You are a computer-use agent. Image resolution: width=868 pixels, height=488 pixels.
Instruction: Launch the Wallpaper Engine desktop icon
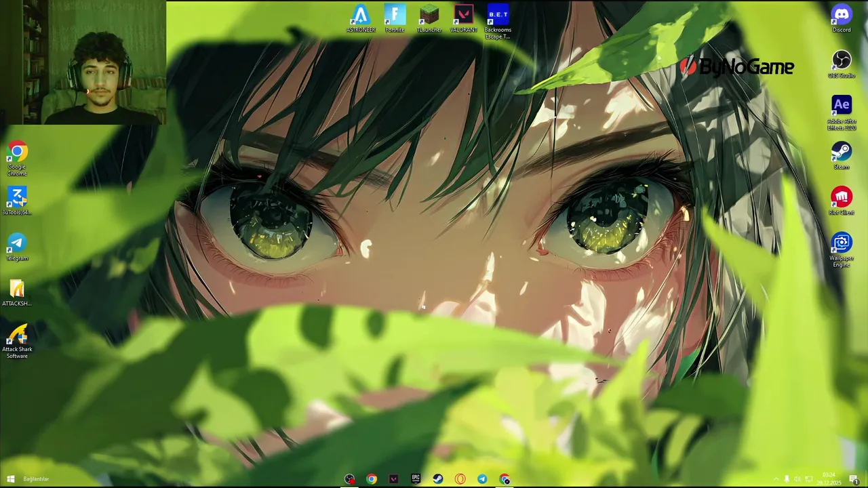tap(842, 250)
